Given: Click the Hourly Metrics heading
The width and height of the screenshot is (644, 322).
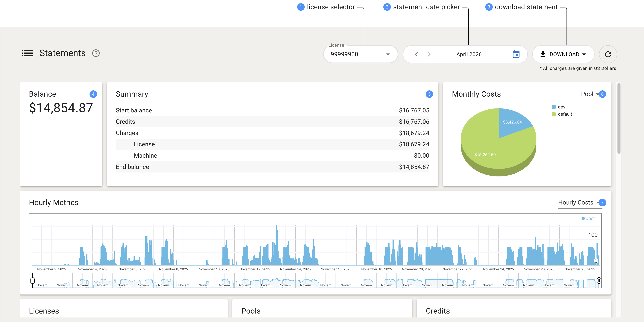Looking at the screenshot, I should click(x=53, y=203).
